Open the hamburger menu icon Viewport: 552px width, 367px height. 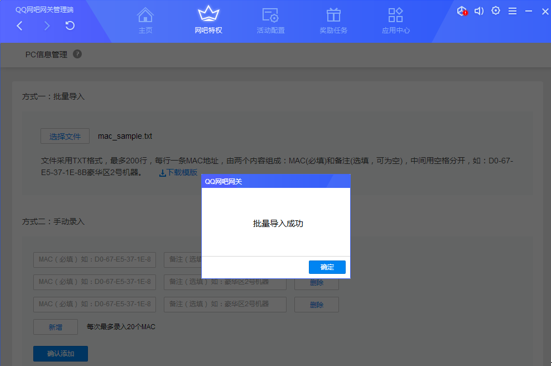(x=513, y=11)
